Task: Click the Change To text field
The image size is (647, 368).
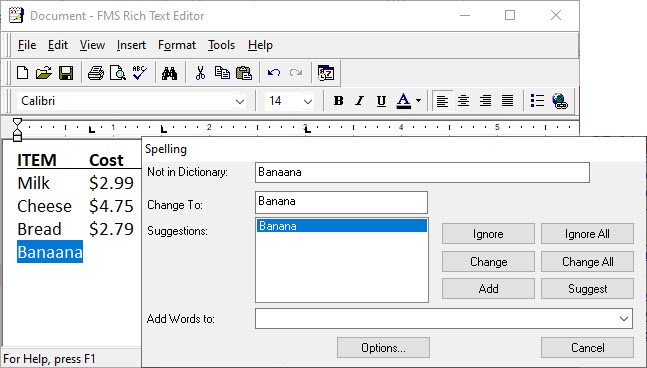Action: tap(341, 202)
